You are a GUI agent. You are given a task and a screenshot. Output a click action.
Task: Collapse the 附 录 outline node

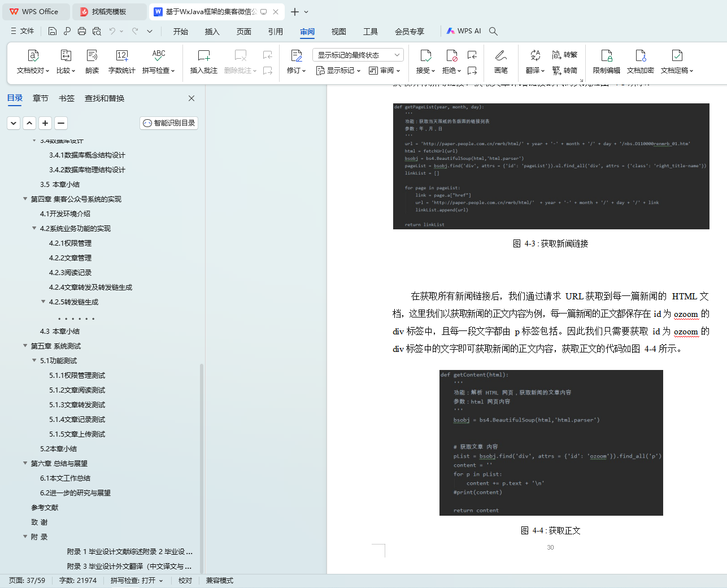point(25,537)
